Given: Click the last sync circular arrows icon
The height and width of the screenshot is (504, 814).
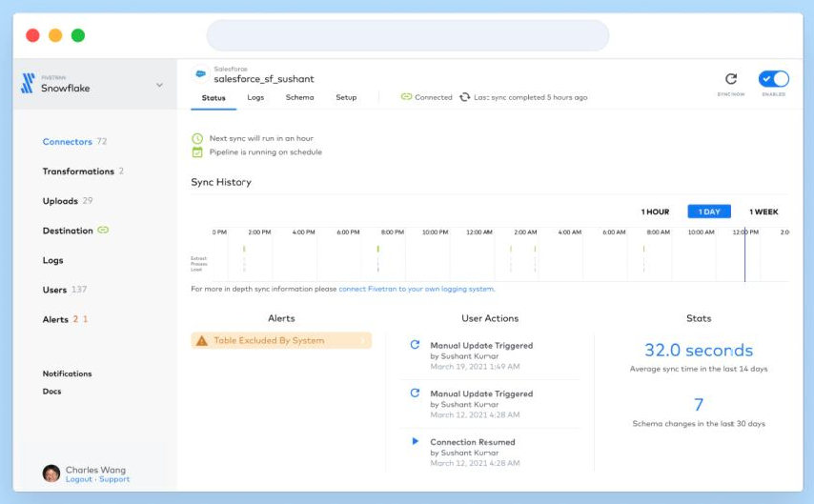Looking at the screenshot, I should pos(464,97).
